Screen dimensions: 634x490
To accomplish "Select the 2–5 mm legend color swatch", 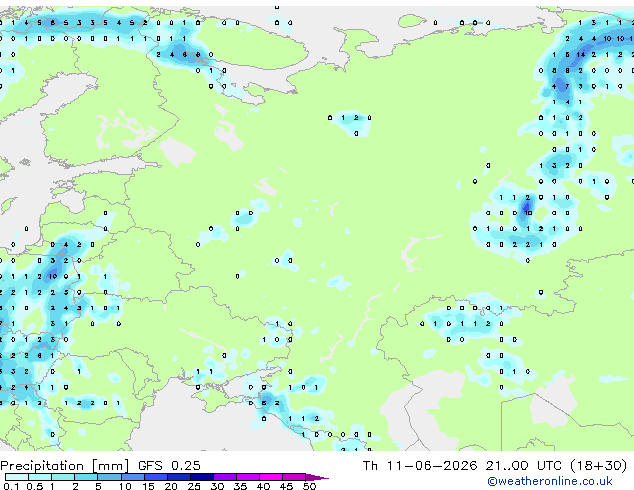I will 86,477.
